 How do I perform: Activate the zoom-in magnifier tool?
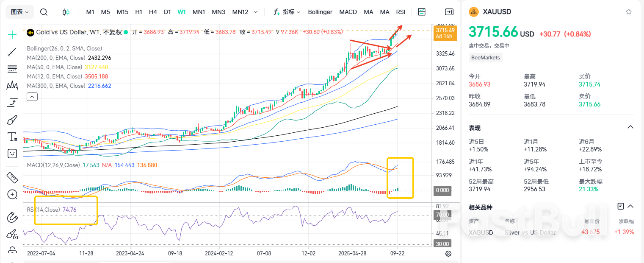click(12, 195)
